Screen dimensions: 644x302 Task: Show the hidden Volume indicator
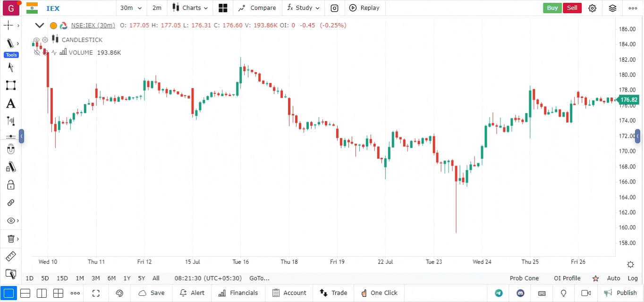pos(36,53)
